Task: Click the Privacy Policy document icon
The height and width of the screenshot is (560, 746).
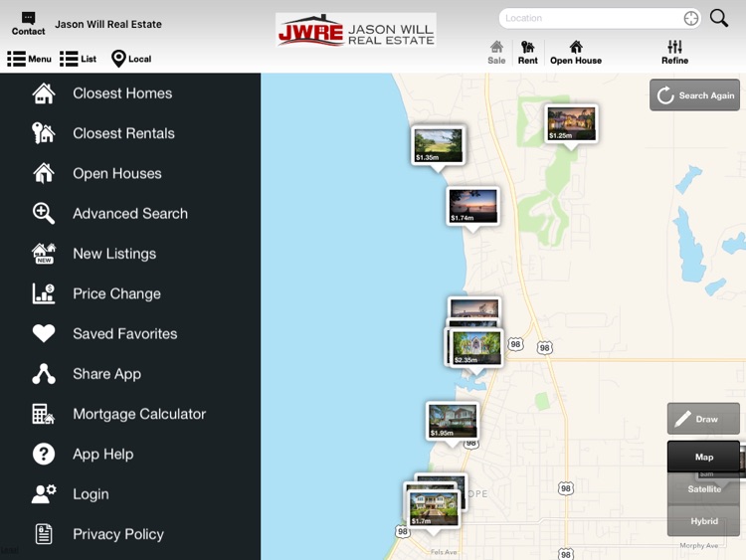Action: 44,534
